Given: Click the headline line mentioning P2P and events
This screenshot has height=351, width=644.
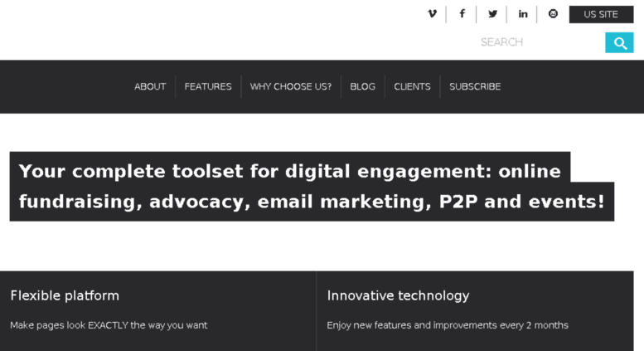Looking at the screenshot, I should tap(312, 202).
